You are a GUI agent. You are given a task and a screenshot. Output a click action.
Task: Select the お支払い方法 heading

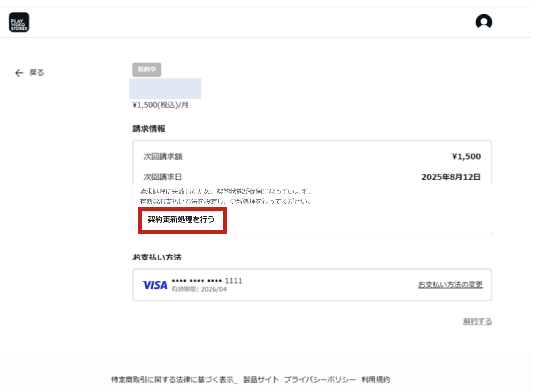[157, 257]
